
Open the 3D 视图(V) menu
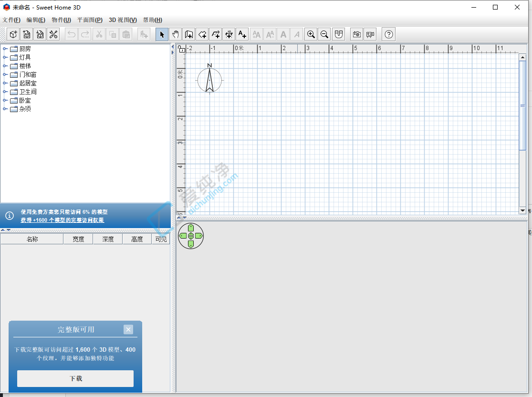tap(123, 20)
